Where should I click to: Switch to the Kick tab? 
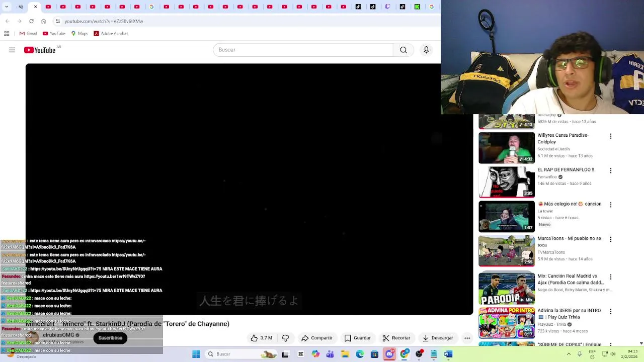417,7
